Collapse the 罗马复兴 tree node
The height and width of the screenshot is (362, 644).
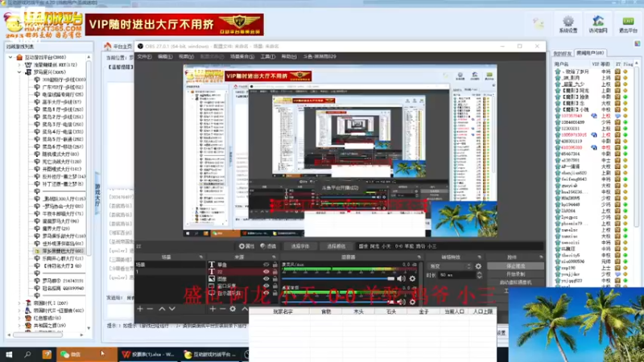[x=19, y=72]
